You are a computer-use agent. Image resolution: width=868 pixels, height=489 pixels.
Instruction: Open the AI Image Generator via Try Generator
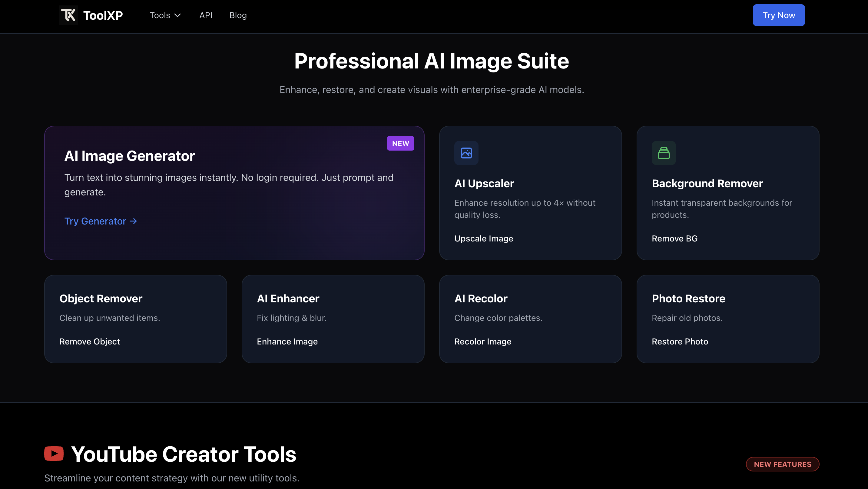pyautogui.click(x=96, y=221)
